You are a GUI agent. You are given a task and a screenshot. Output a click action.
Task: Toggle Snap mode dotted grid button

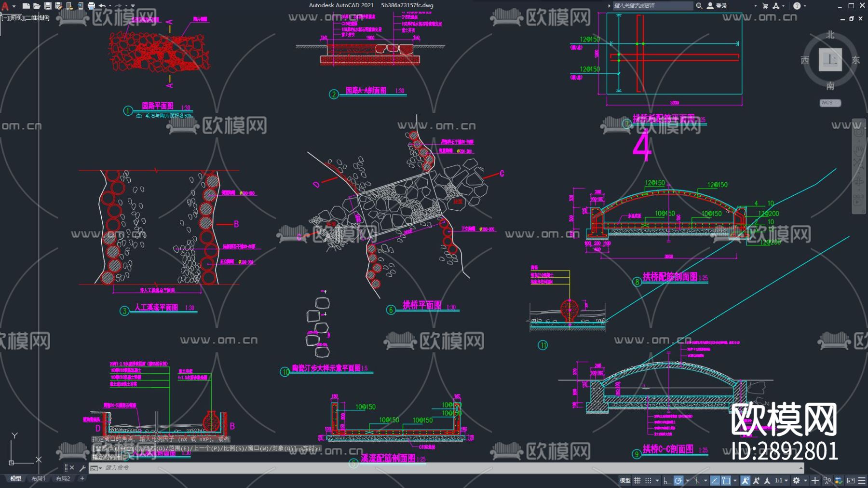coord(648,480)
